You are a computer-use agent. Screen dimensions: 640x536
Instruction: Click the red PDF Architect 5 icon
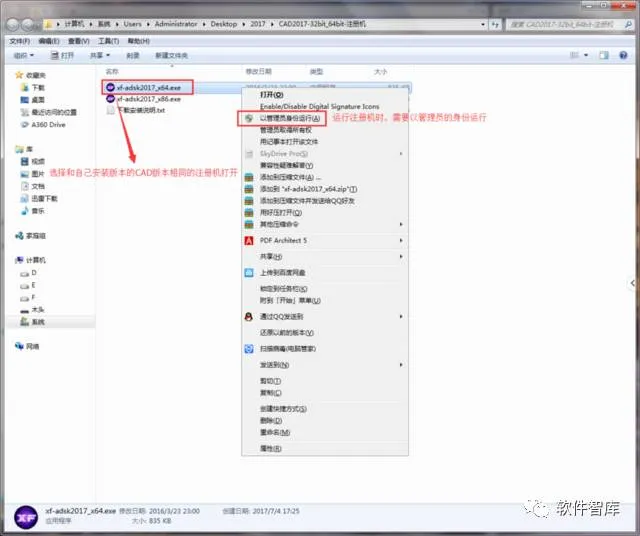coord(249,240)
